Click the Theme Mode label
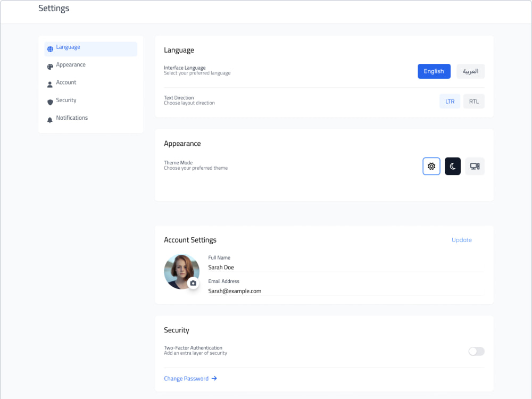This screenshot has height=399, width=532. coord(178,162)
